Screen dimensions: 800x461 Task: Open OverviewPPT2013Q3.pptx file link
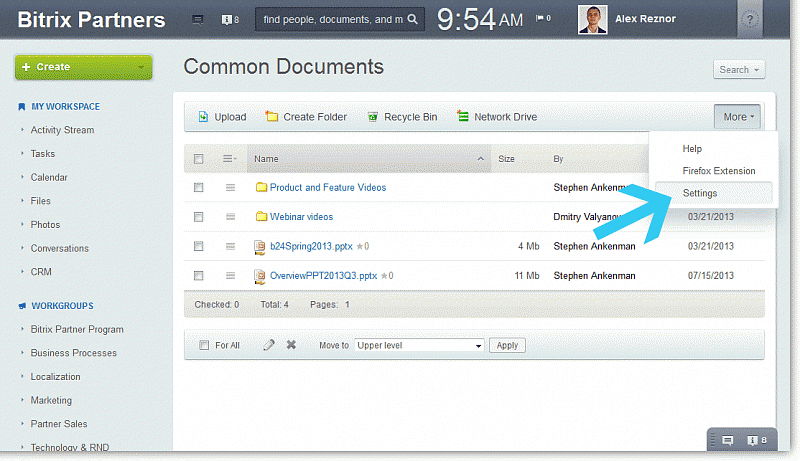click(323, 276)
